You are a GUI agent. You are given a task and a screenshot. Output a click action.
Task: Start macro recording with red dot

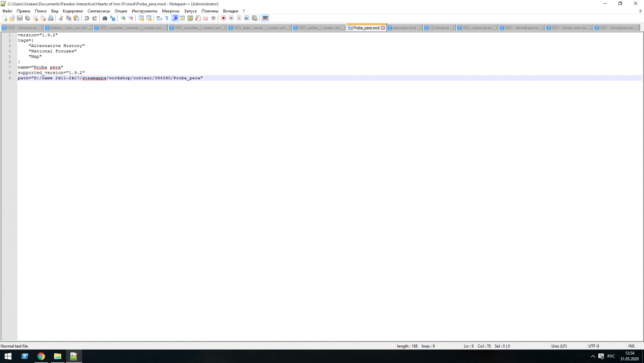[223, 18]
